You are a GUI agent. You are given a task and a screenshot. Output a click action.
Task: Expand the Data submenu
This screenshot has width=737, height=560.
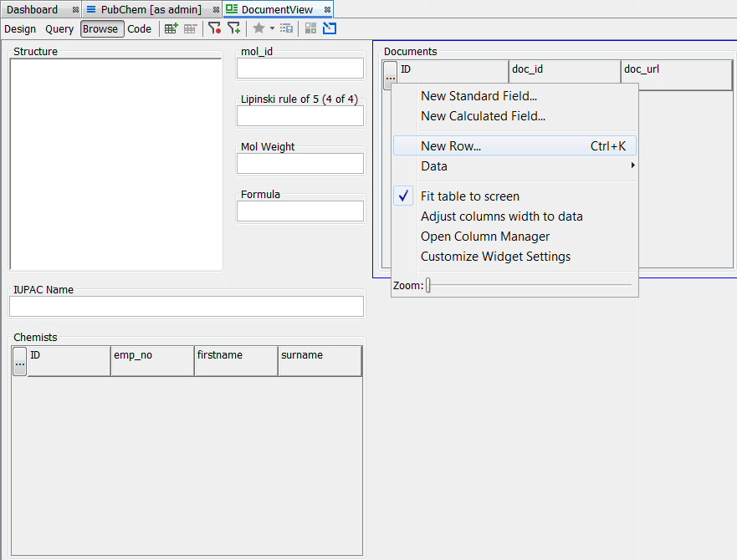434,165
